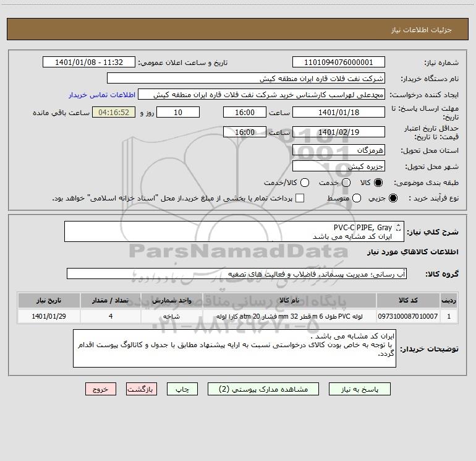Screen dimensions: 476x461
Task: Click the تاریخ نیاز column header
Action: 49,300
